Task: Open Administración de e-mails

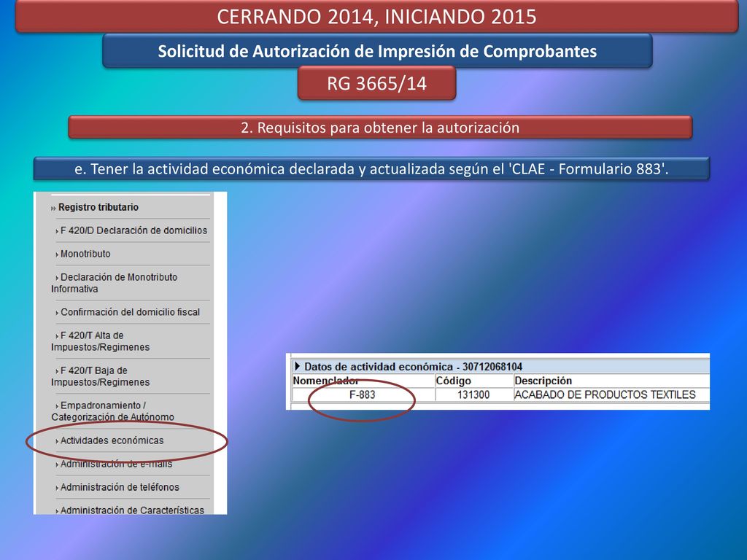Action: click(116, 464)
